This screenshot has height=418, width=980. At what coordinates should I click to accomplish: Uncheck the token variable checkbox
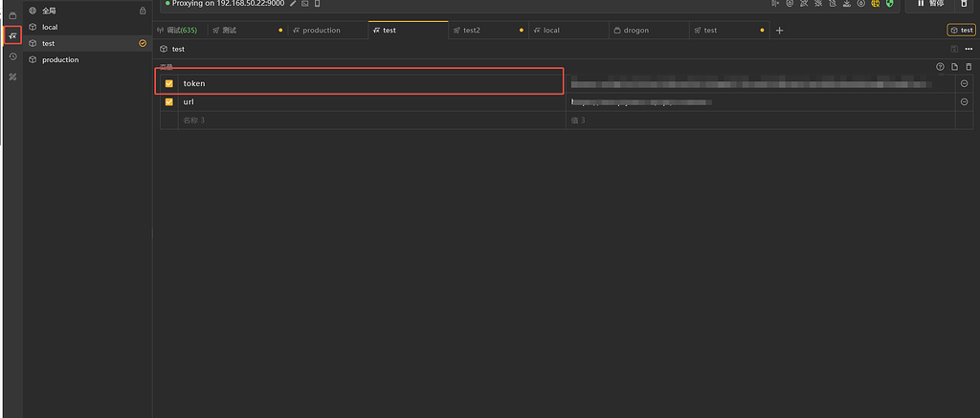point(168,84)
